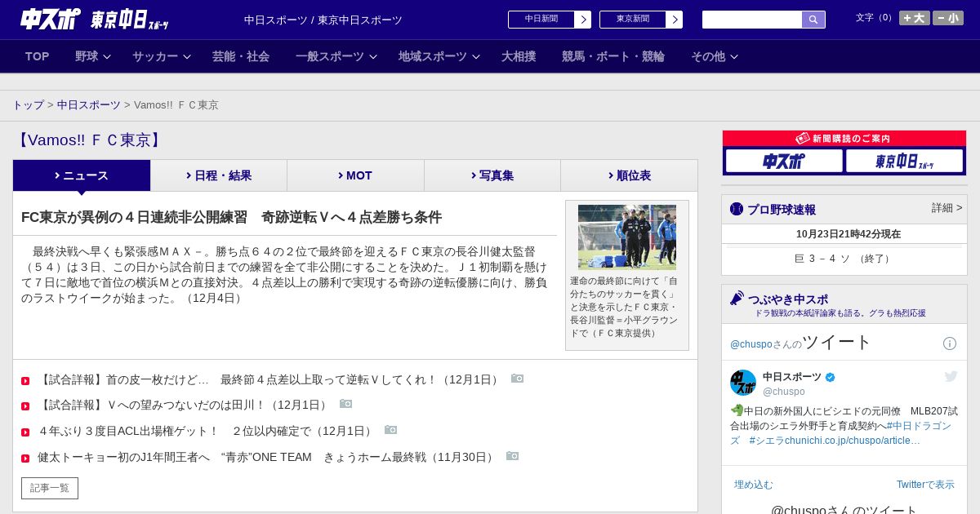Open article 首の皮一枚だけど… (12月1日)
This screenshot has height=514, width=980.
pyautogui.click(x=270, y=379)
